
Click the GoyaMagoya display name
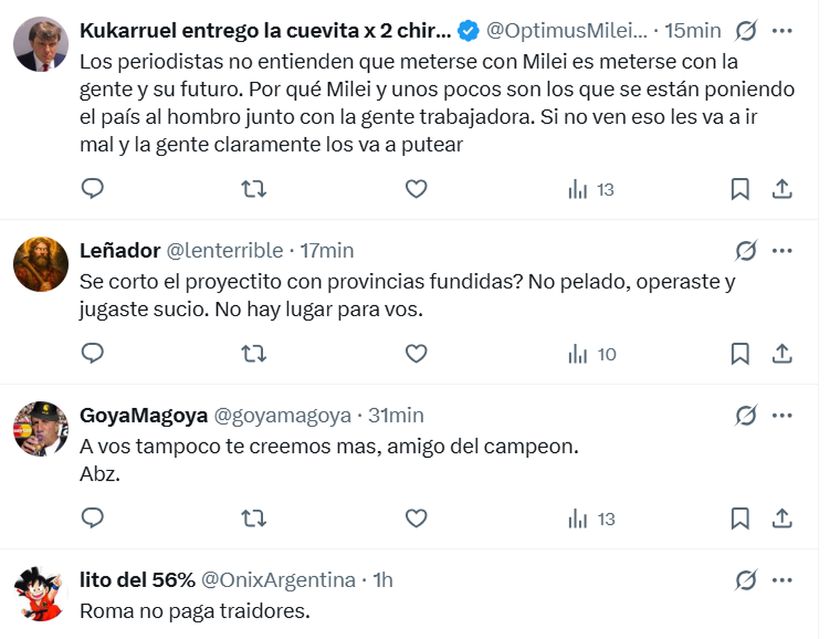143,416
